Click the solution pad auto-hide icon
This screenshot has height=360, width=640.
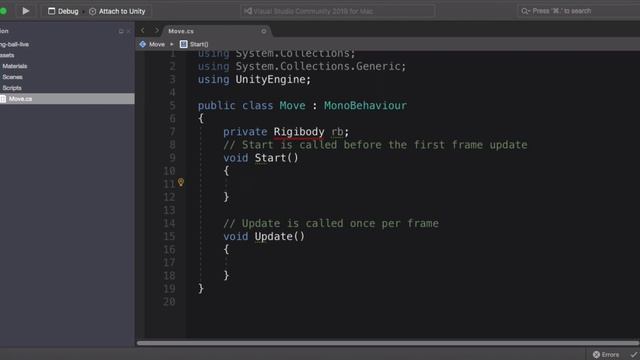(x=121, y=31)
